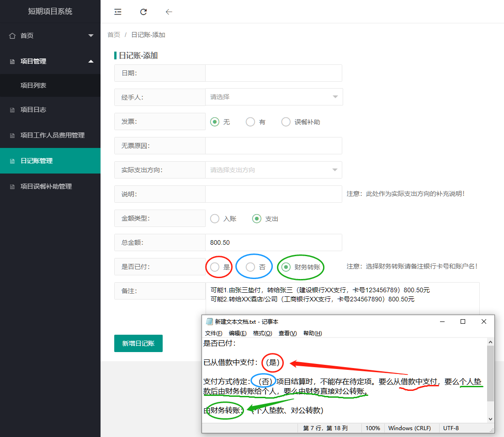The width and height of the screenshot is (504, 437).
Task: Click the document icon beside 项目管理
Action: pyautogui.click(x=12, y=61)
